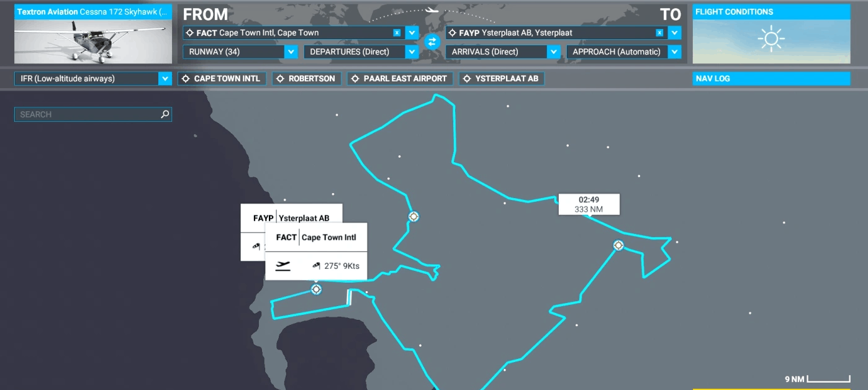Select the ROBERTSON waypoint button
868x390 pixels.
click(306, 79)
